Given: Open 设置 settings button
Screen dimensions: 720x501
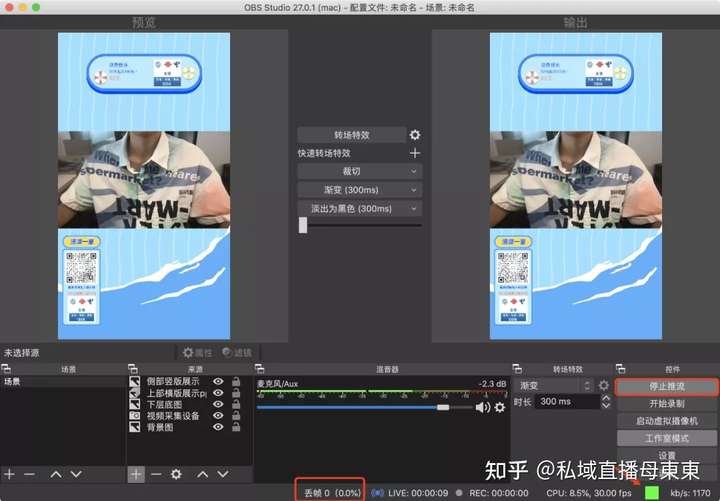Looking at the screenshot, I should (x=667, y=455).
